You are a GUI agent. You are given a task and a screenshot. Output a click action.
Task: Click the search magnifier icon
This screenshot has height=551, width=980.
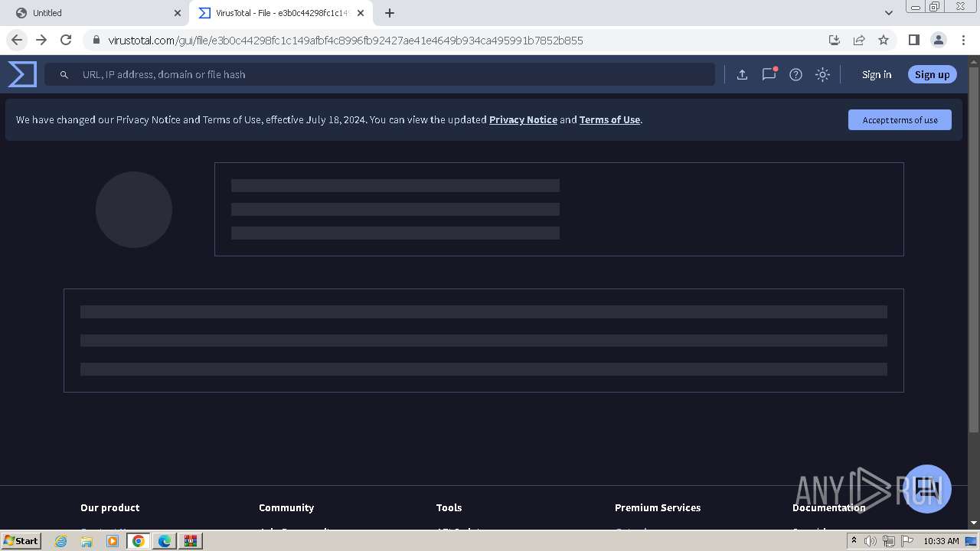pyautogui.click(x=64, y=74)
